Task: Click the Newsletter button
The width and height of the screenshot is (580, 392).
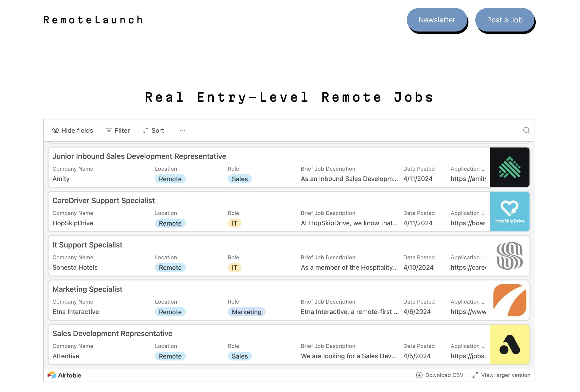Action: 437,20
